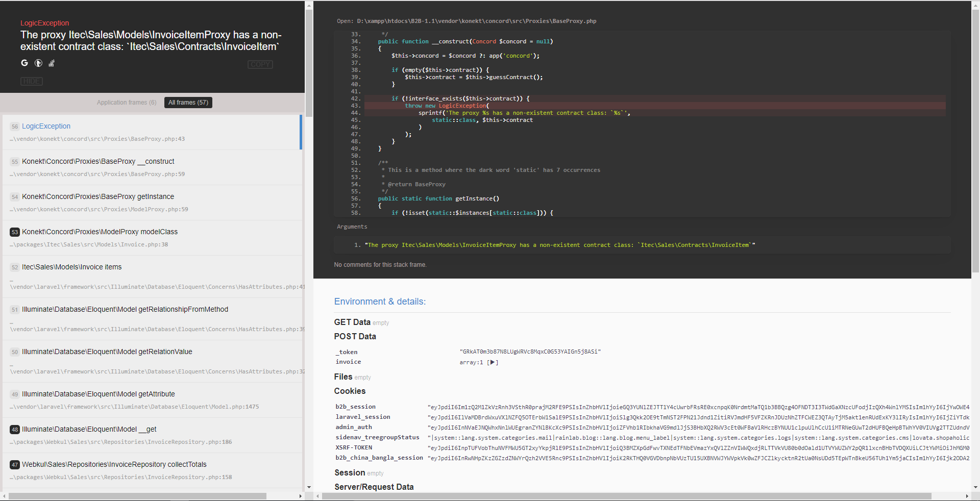Click the invoice POST key
Viewport: 980px width, 501px height.
348,362
